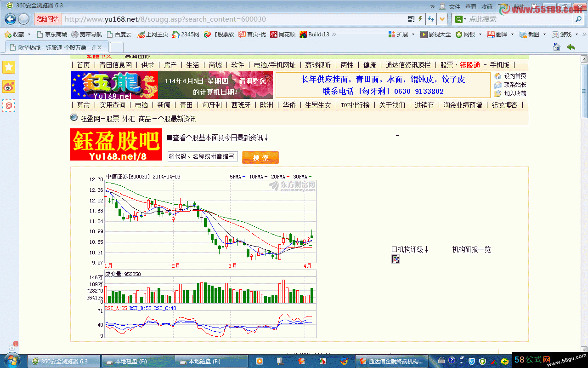Open the 同花顺 bookmark
The width and height of the screenshot is (588, 368).
pyautogui.click(x=283, y=34)
